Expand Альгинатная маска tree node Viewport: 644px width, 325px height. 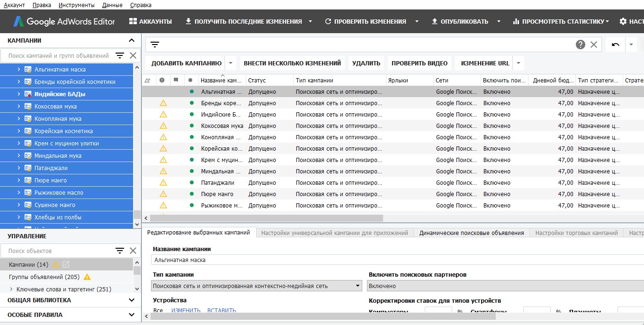point(19,69)
